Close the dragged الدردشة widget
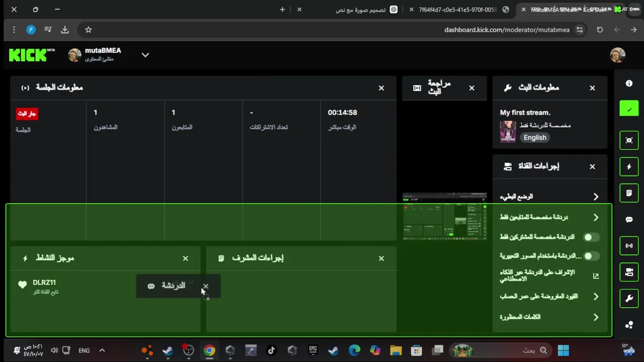 pos(205,286)
